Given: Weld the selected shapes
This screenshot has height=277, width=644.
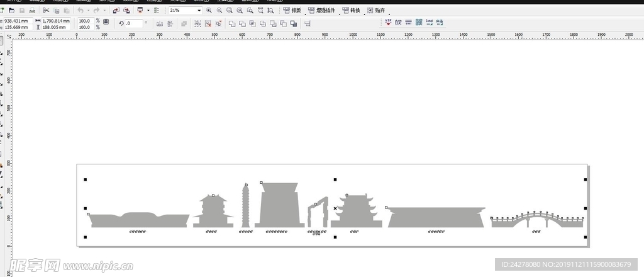Looking at the screenshot, I should (232, 23).
